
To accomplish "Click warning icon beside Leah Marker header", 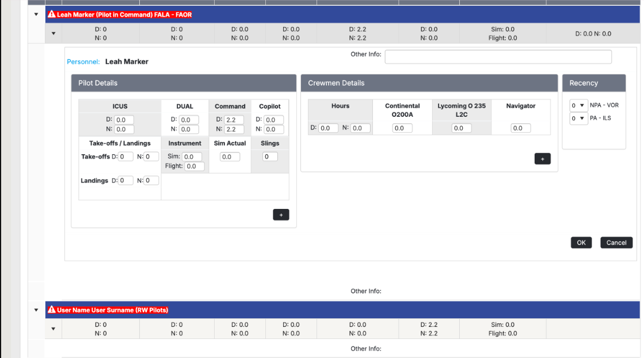I will click(52, 14).
